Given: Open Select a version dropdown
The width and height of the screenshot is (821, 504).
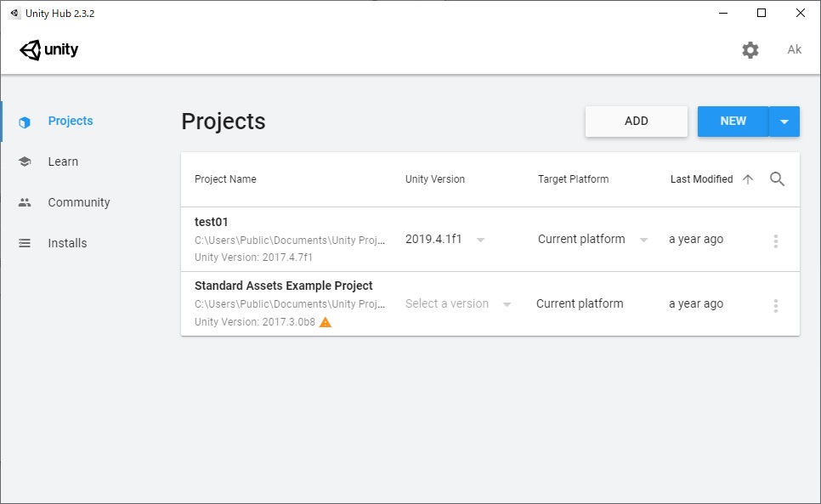Looking at the screenshot, I should click(458, 303).
